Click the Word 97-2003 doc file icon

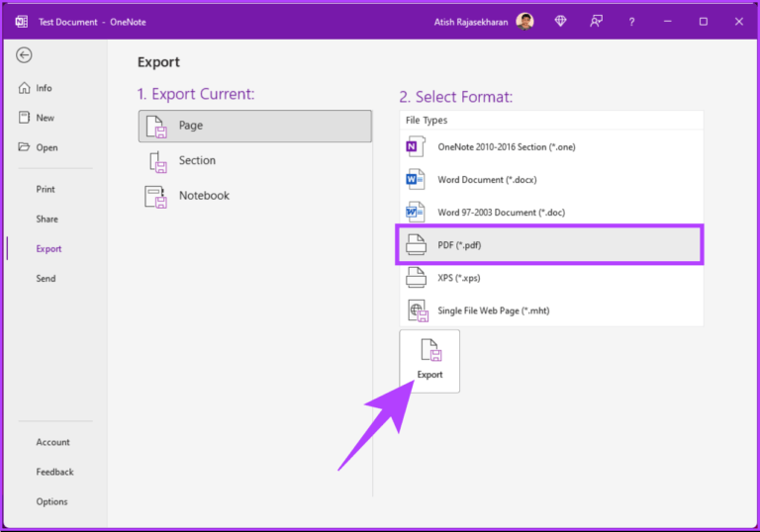click(x=416, y=212)
